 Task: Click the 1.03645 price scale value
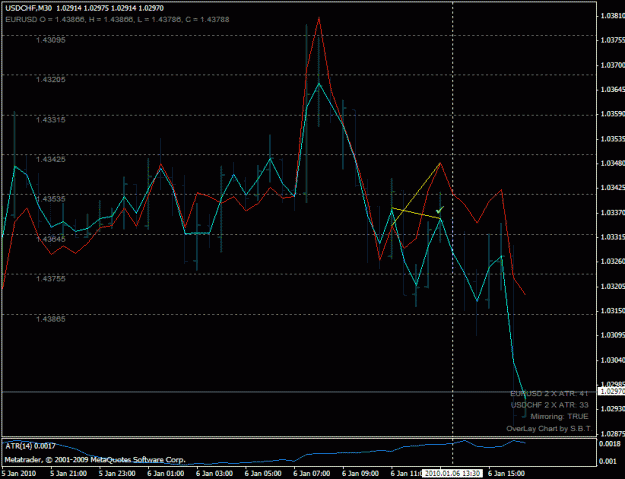point(612,90)
